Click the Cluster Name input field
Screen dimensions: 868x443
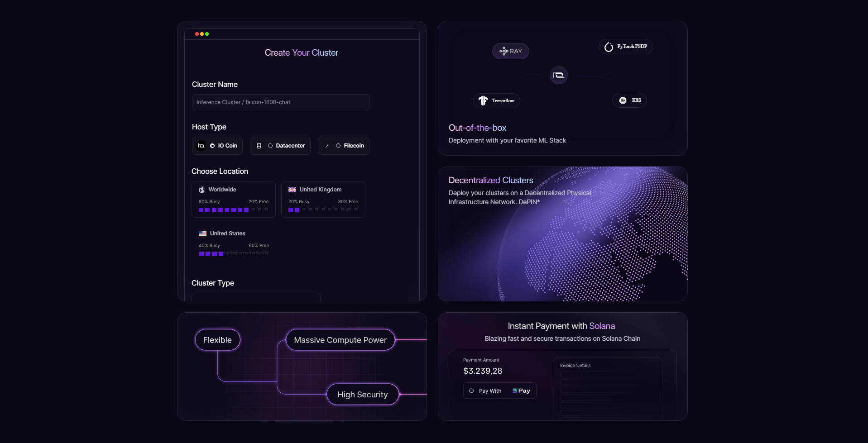tap(280, 102)
